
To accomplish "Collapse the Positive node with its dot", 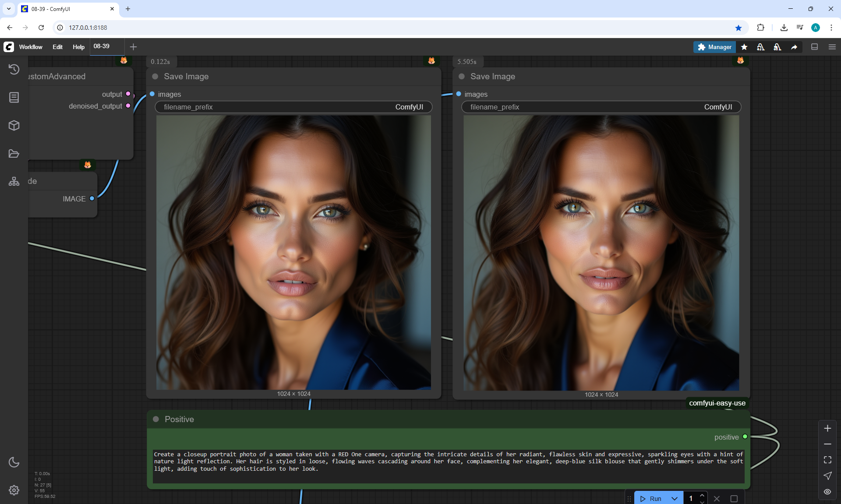I will click(156, 419).
